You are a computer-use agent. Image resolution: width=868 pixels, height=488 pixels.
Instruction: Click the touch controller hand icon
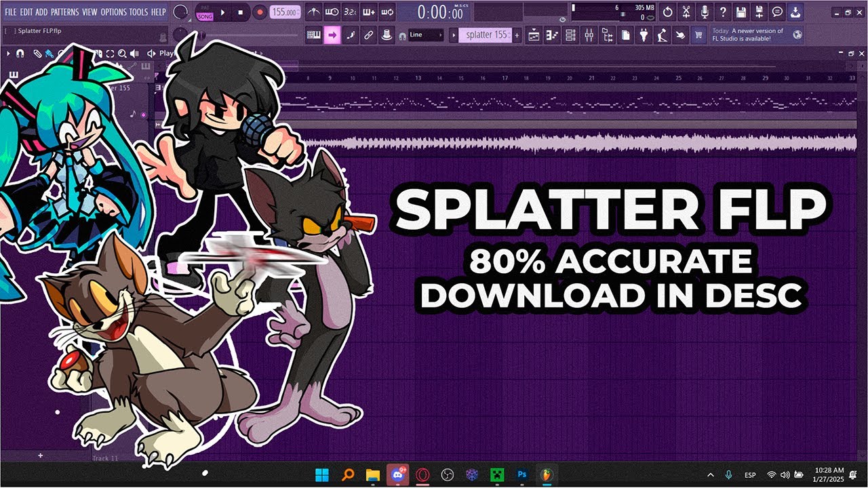pos(681,35)
